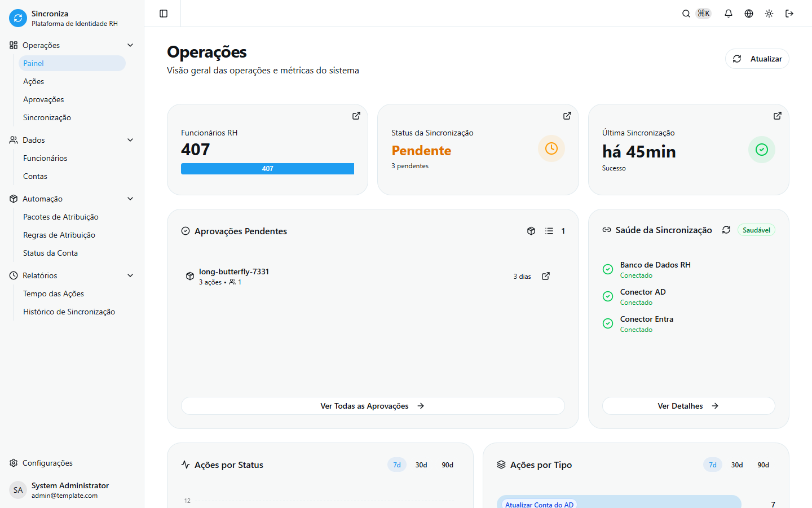Switch approvals to list view
Image resolution: width=812 pixels, height=508 pixels.
click(549, 231)
